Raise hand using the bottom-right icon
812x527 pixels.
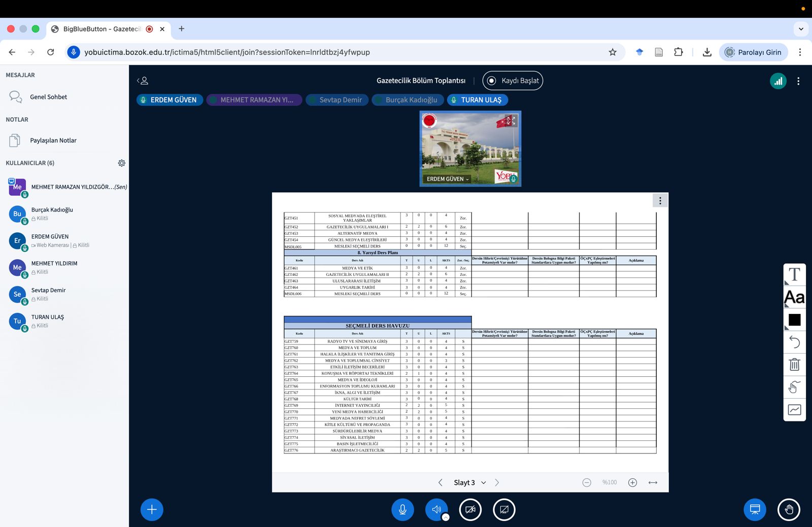pos(789,510)
